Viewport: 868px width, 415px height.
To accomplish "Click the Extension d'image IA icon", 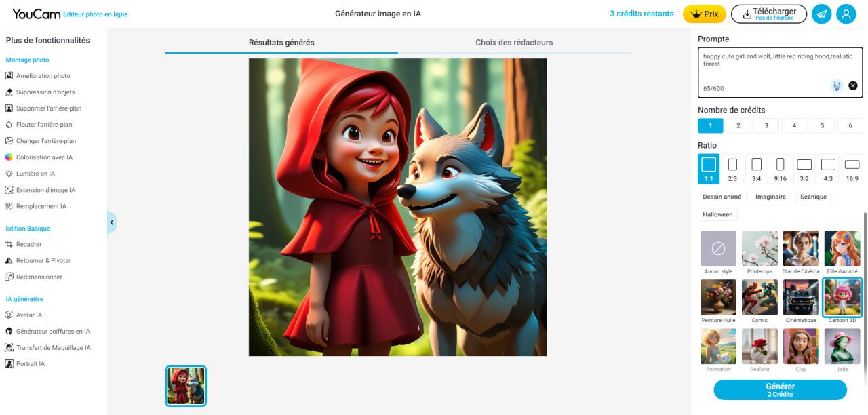I will coord(9,190).
